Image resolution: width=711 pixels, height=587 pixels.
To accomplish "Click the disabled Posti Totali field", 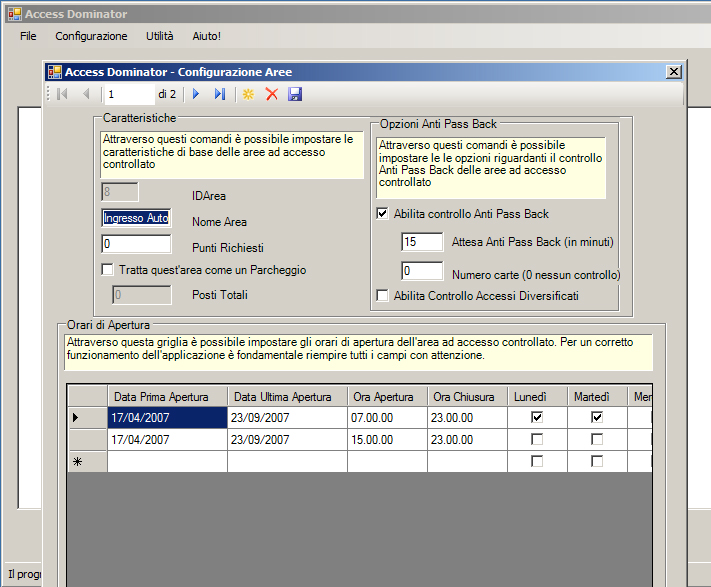I will 142,295.
